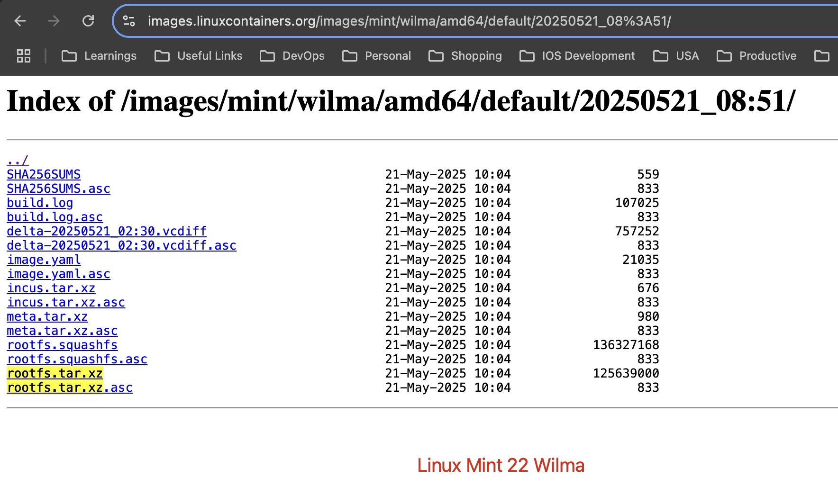
Task: Go to parent directory ../ link
Action: (18, 160)
